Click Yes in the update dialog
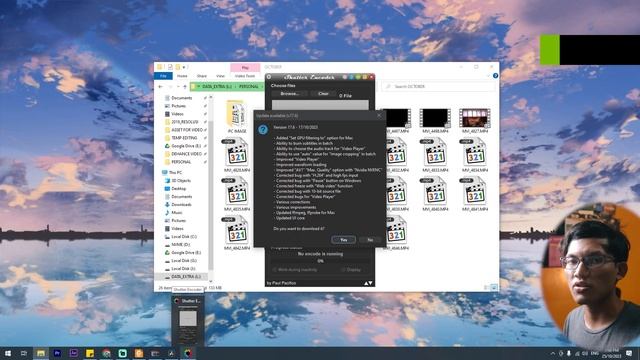The image size is (640, 360). [343, 240]
